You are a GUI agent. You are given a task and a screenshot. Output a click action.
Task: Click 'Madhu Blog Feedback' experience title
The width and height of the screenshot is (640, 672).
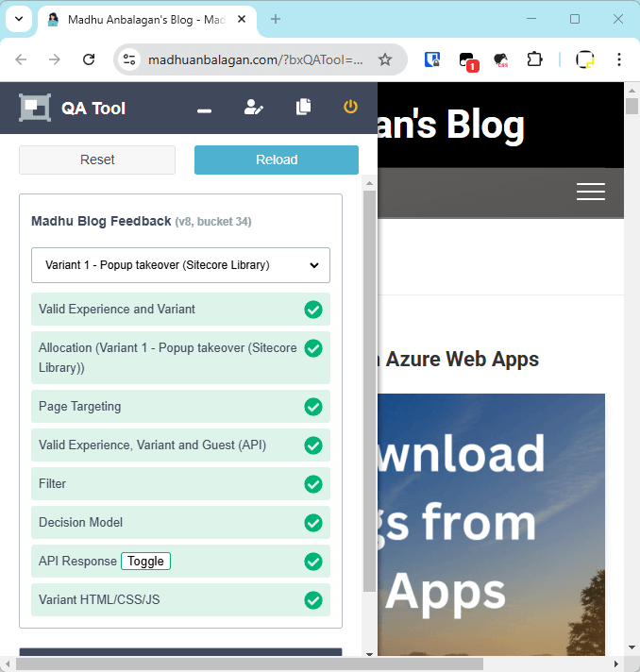pos(101,221)
